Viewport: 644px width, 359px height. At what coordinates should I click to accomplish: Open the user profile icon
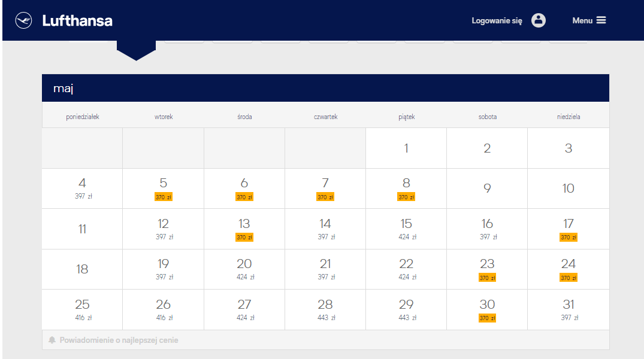pos(539,20)
